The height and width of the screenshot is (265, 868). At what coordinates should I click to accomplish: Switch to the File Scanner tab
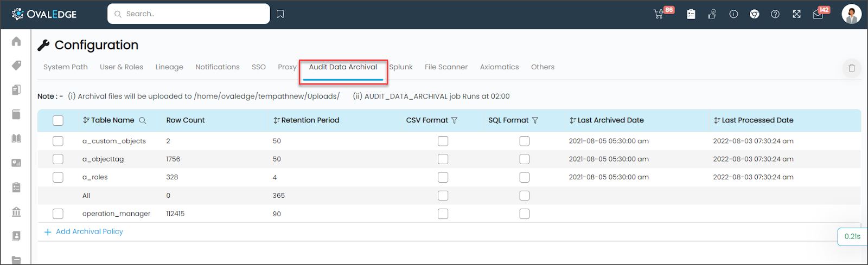click(x=446, y=67)
